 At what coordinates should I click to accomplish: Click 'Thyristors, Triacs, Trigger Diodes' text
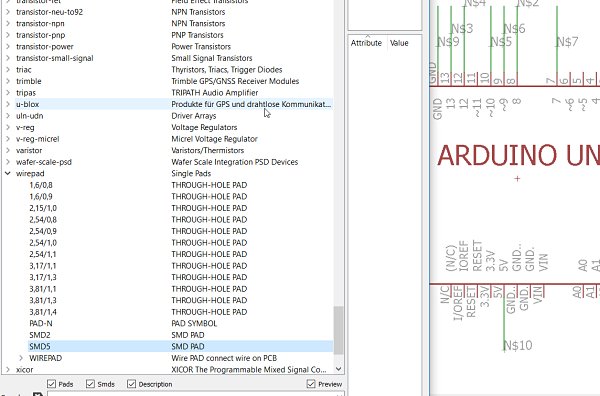pyautogui.click(x=227, y=70)
